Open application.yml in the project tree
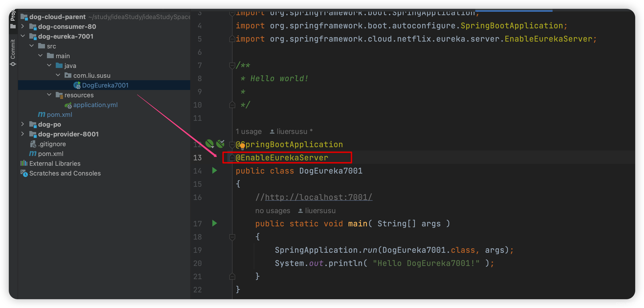 point(95,105)
